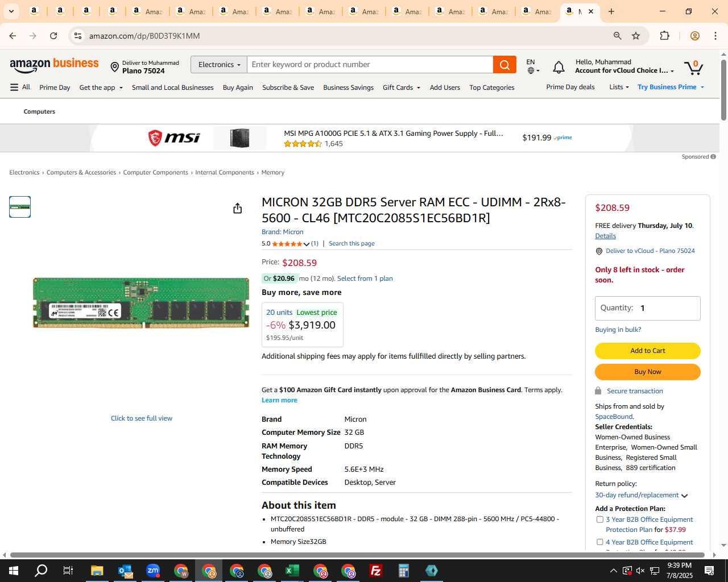Open the Buying in bulk? link
The width and height of the screenshot is (728, 582).
pyautogui.click(x=618, y=330)
